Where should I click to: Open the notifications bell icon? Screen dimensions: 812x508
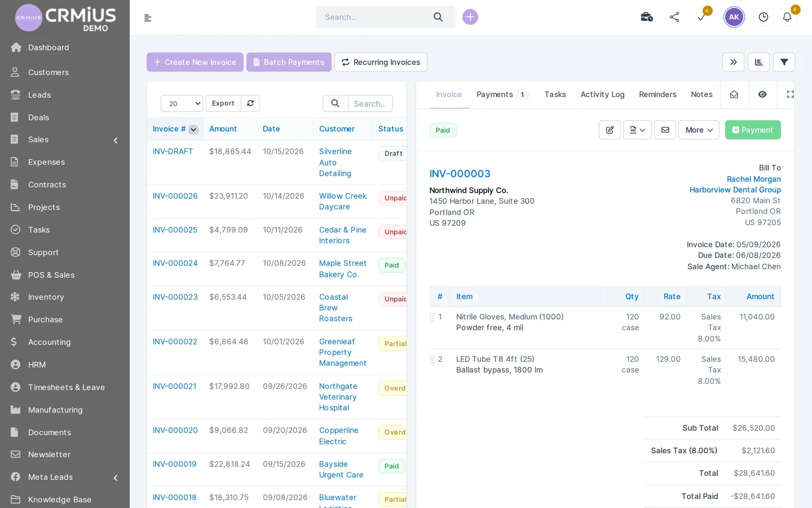pos(787,17)
